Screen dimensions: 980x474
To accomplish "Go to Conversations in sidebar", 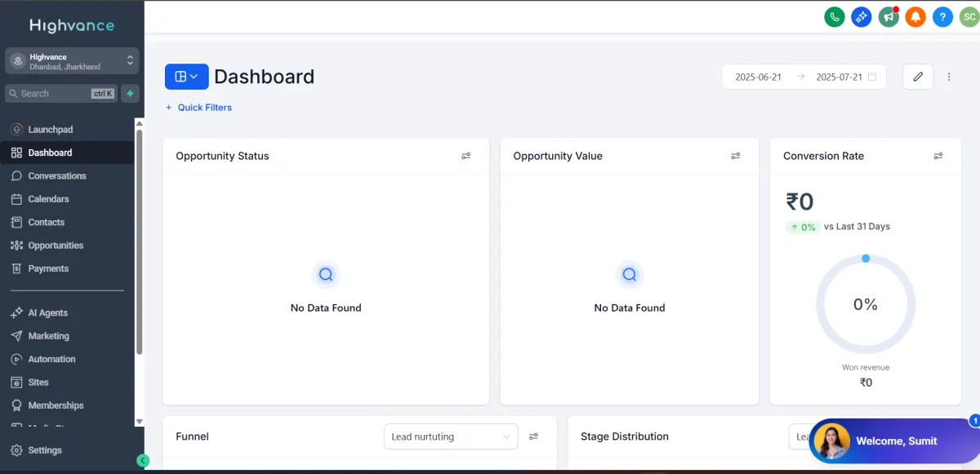I will [56, 176].
